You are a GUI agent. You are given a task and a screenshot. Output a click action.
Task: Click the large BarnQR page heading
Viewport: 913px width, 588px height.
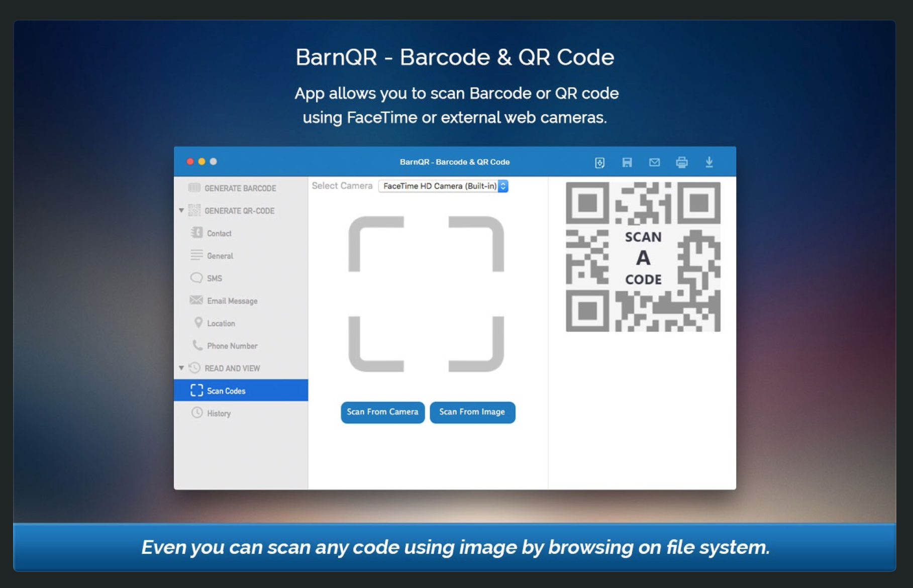coord(455,57)
